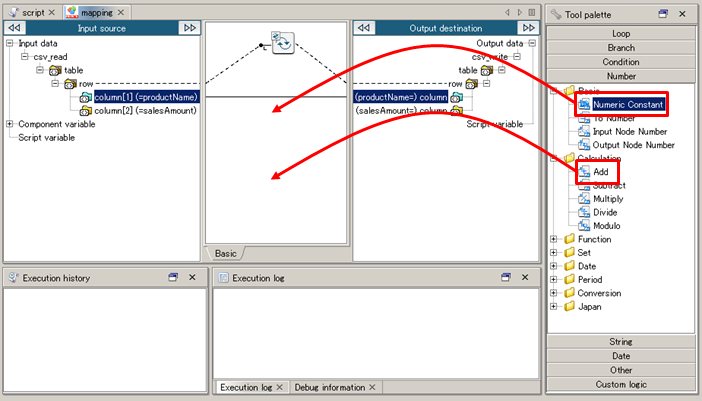The width and height of the screenshot is (702, 401).
Task: Collapse all with Input source left arrows
Action: point(15,29)
